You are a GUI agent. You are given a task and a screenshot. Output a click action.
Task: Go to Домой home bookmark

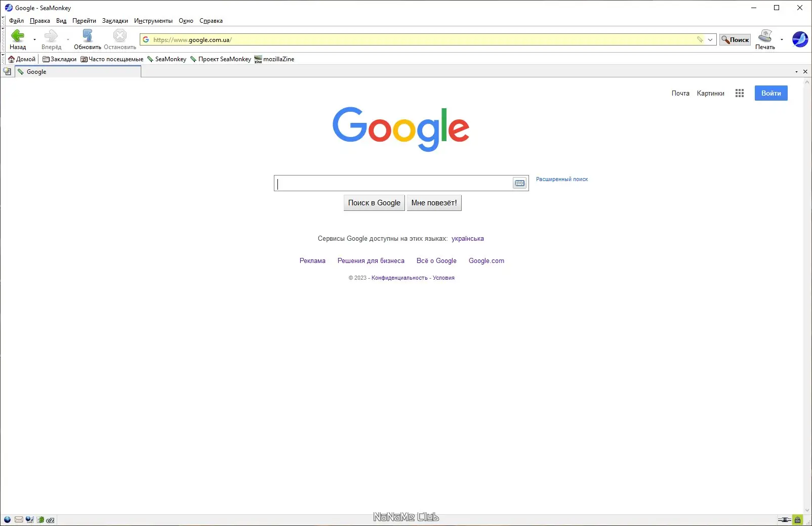click(22, 59)
